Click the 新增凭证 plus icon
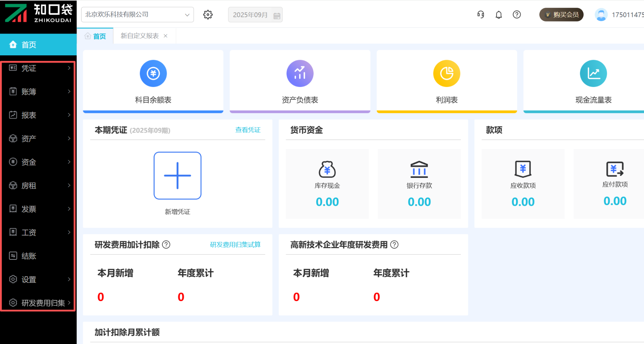 click(177, 176)
